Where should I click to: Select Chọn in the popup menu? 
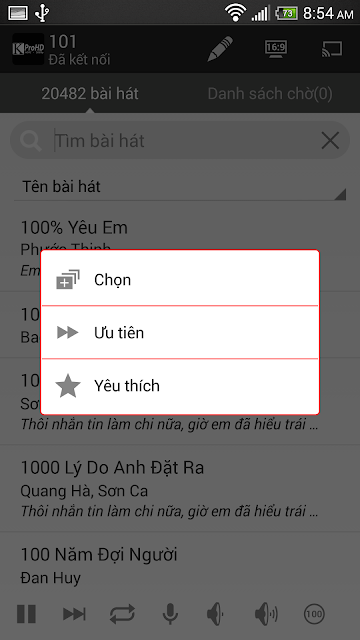[180, 278]
